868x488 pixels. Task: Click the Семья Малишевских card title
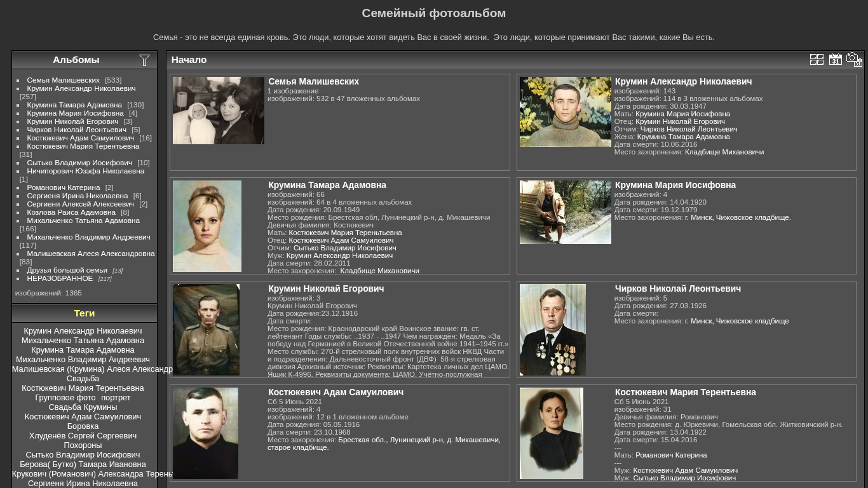(314, 81)
